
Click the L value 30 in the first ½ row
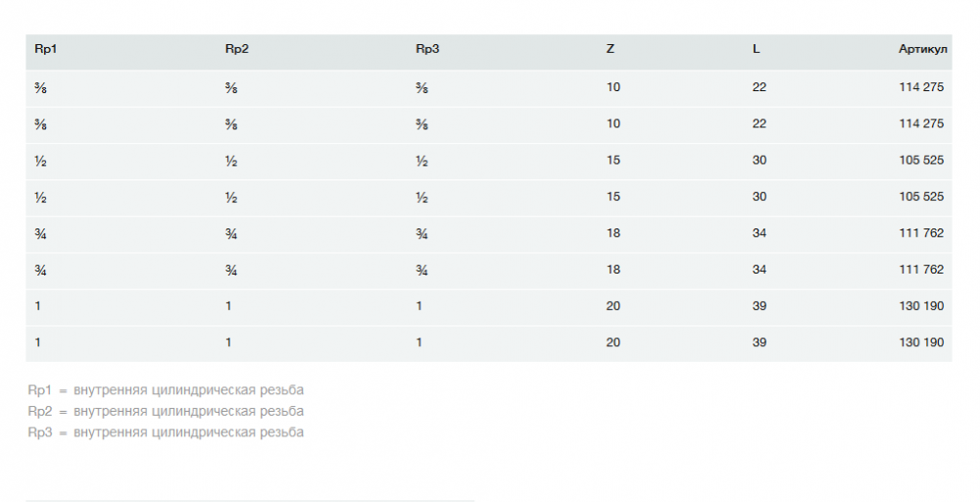tap(759, 160)
